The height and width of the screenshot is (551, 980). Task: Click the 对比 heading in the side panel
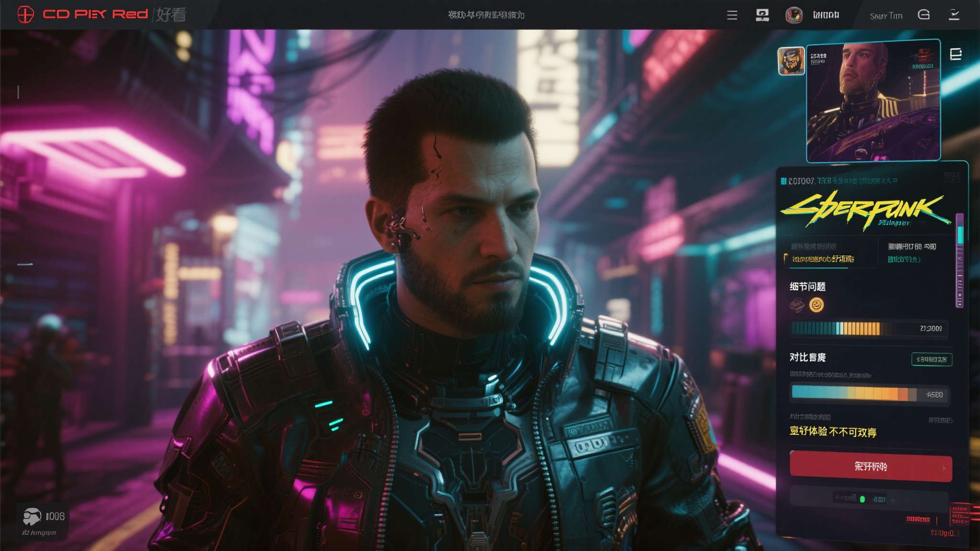[x=807, y=357]
